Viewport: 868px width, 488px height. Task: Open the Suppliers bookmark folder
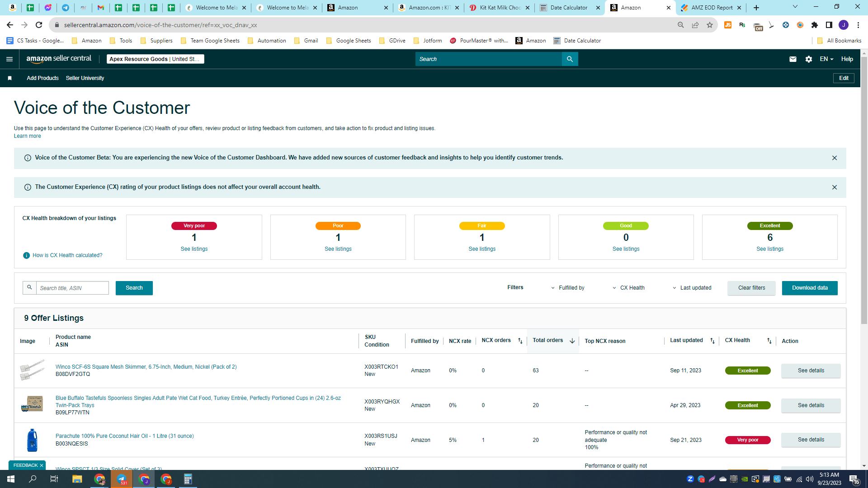(156, 41)
